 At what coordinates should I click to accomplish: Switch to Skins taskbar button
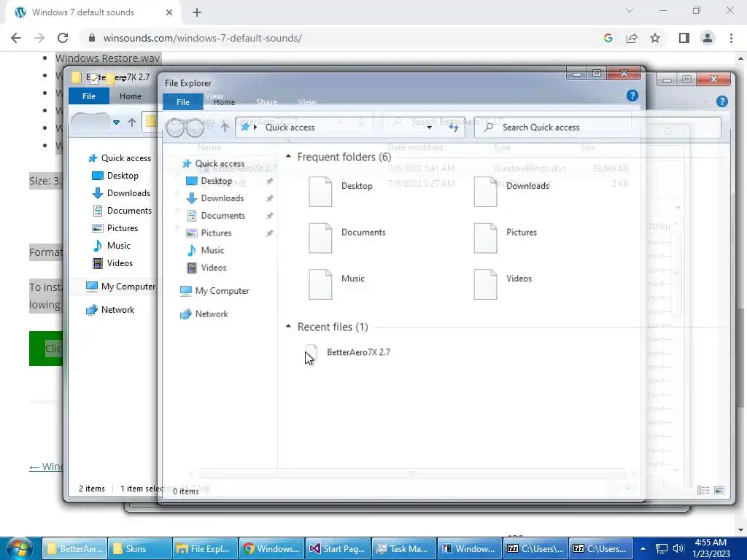tap(139, 548)
